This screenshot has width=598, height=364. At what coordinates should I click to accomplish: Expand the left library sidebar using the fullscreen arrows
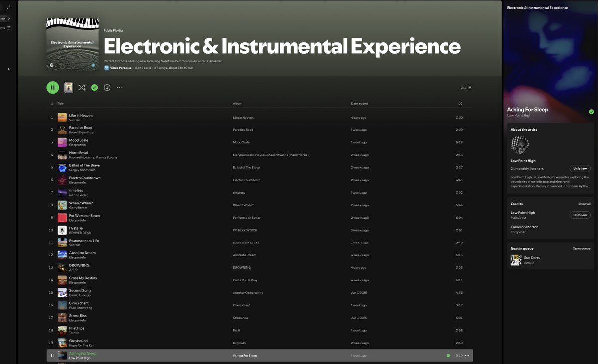coord(8,7)
